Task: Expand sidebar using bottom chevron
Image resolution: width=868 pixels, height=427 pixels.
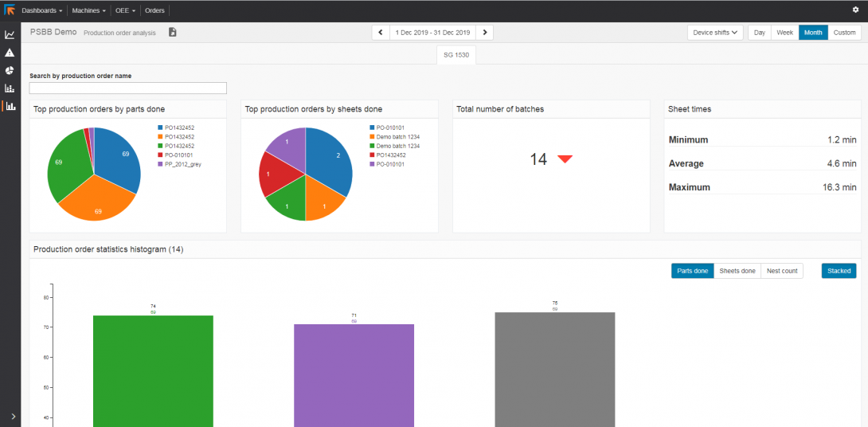Action: [x=13, y=416]
